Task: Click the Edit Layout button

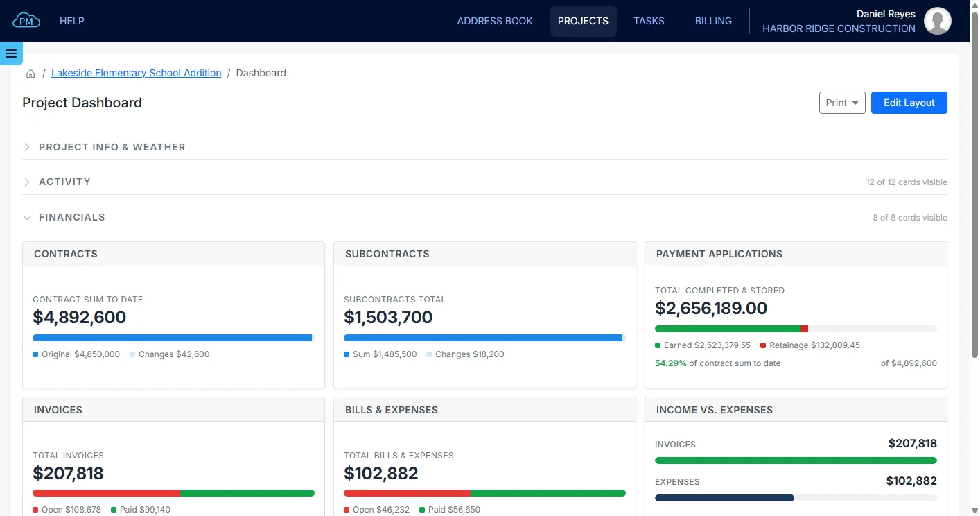Action: [x=909, y=103]
